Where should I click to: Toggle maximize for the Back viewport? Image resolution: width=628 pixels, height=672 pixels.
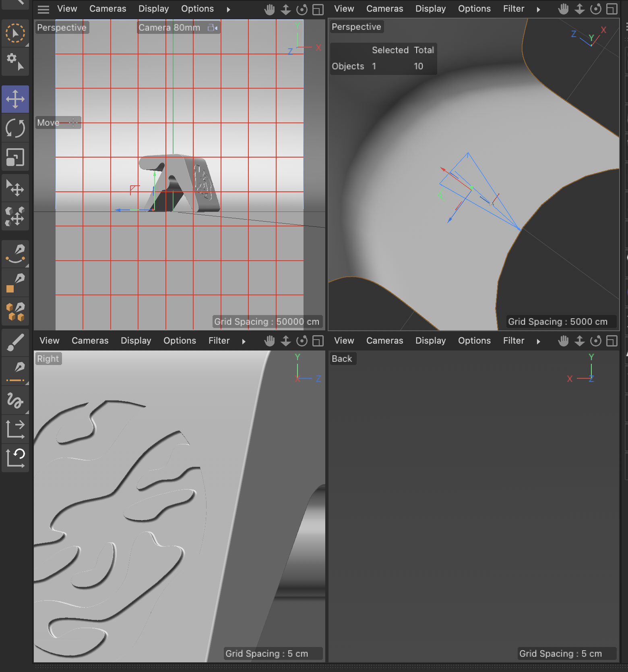[x=612, y=341]
